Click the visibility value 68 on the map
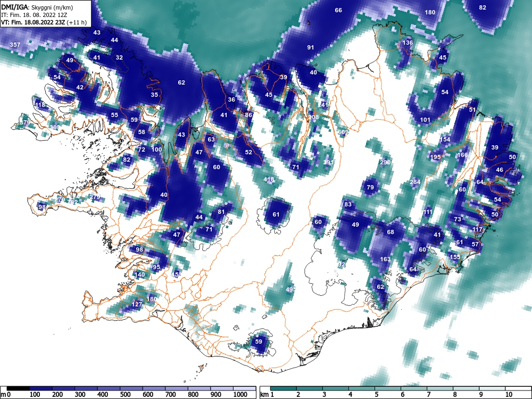 click(390, 232)
